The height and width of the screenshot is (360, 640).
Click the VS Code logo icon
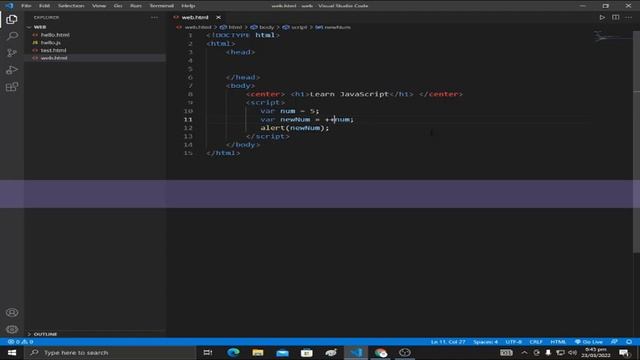click(x=9, y=6)
